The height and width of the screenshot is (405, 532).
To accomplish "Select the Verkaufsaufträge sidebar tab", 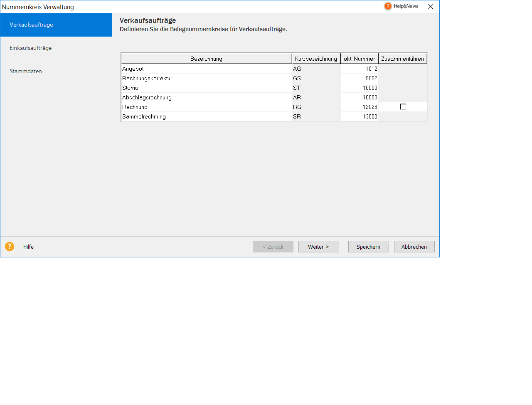I will [x=56, y=25].
